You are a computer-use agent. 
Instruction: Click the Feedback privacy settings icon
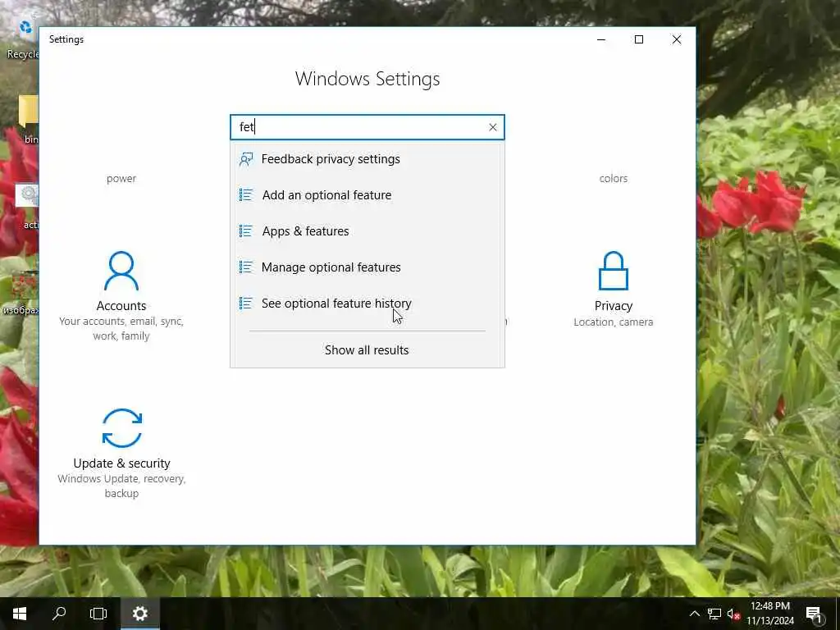(x=246, y=159)
